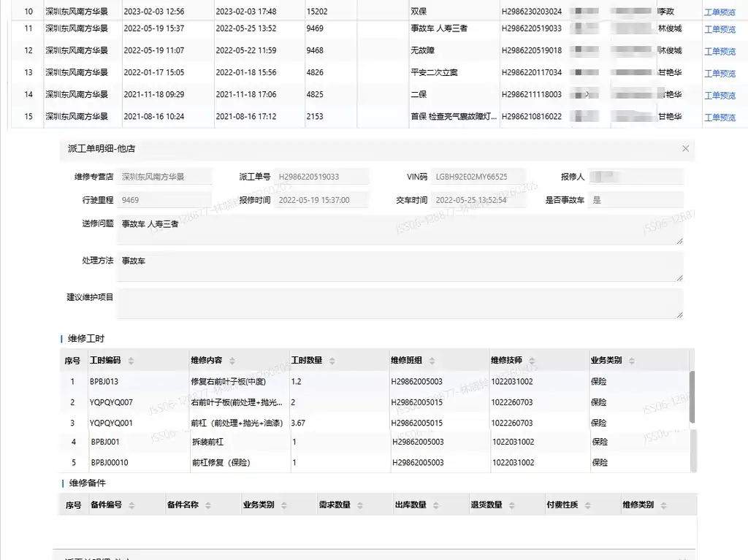Close the 派工单明细-他店 dialog
The image size is (748, 560).
[685, 148]
